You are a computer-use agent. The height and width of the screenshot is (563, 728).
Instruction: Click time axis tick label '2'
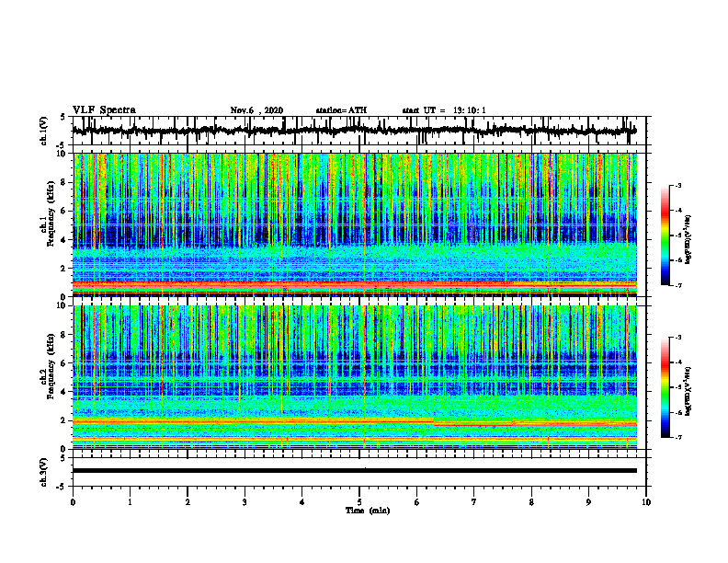tap(188, 502)
